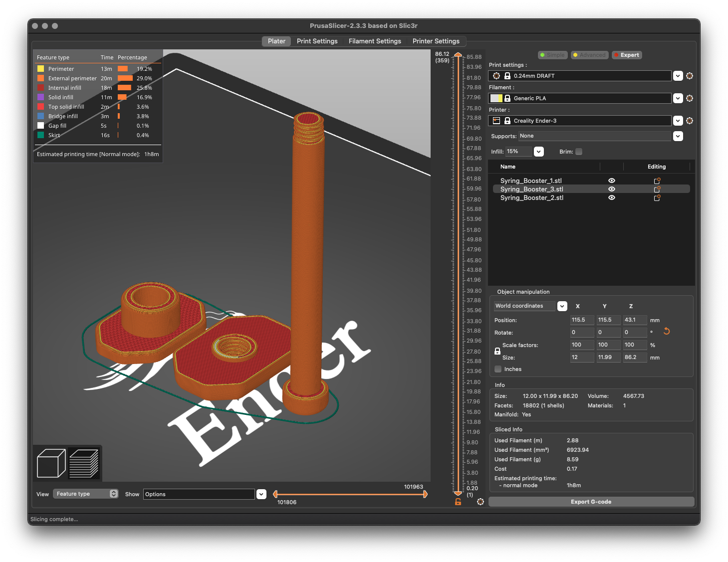Edit Syring_Booster_3.stl via its editing icon
This screenshot has height=562, width=728.
(x=657, y=189)
